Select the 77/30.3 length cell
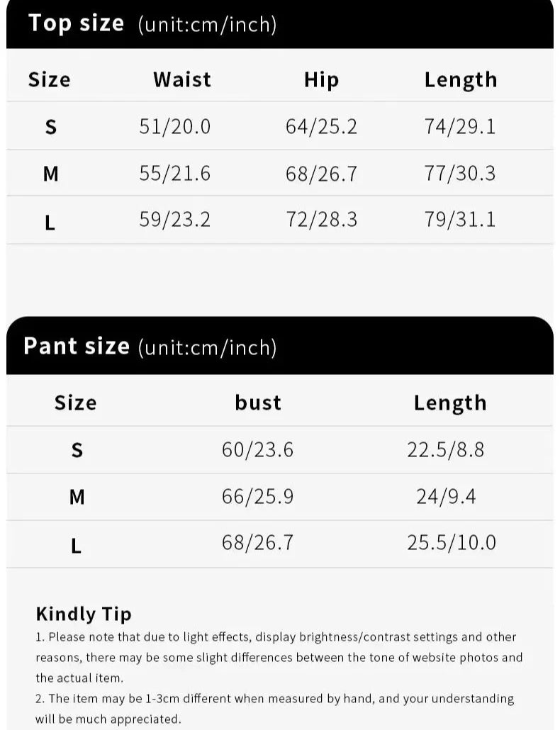This screenshot has width=560, height=730. click(x=460, y=173)
